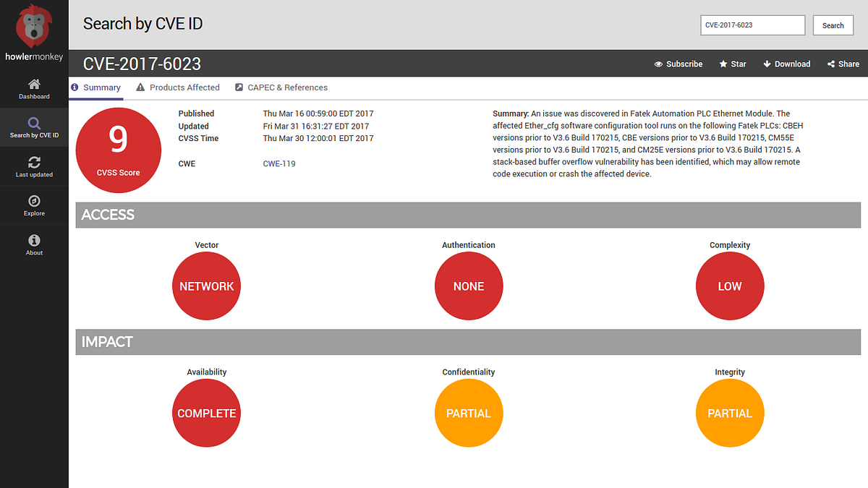868x488 pixels.
Task: Click the howlermonkey logo
Action: [x=34, y=33]
